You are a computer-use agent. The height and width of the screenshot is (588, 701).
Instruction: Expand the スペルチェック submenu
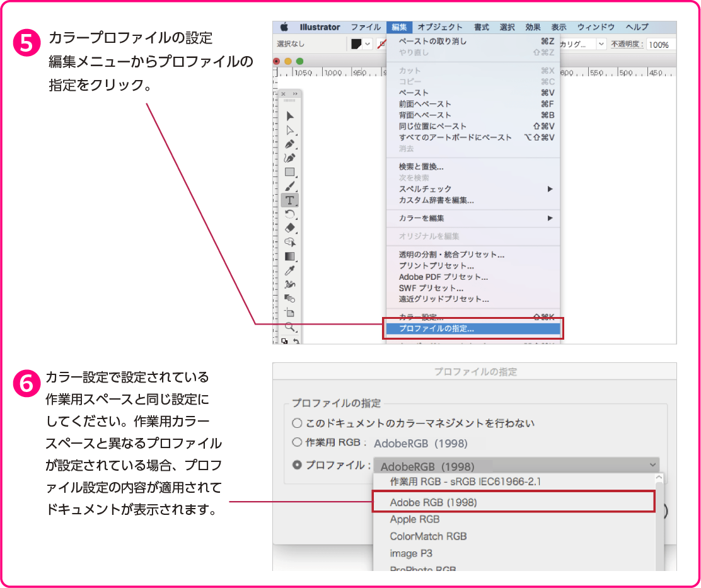(x=473, y=189)
